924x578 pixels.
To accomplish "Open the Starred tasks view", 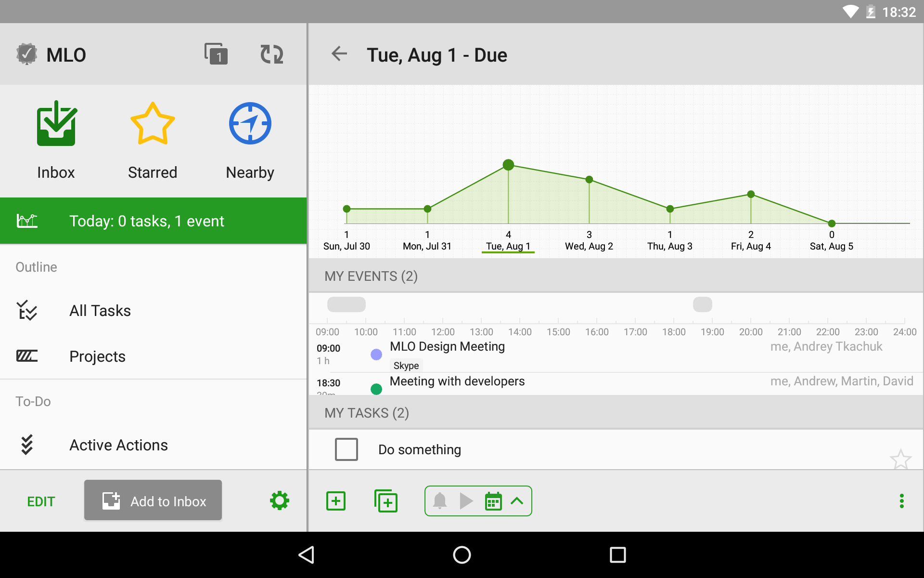I will (x=153, y=140).
